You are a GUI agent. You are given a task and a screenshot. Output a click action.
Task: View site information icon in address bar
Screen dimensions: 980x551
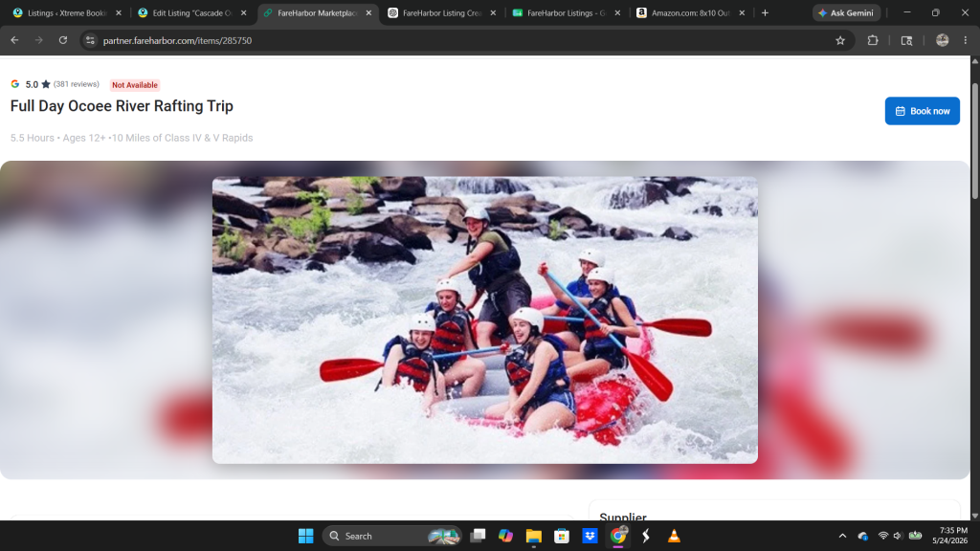tap(90, 40)
